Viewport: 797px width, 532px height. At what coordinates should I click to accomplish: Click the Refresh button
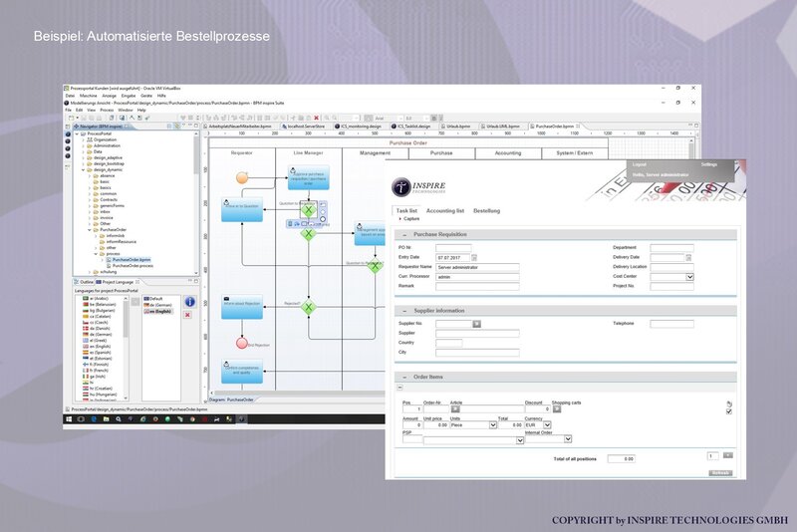[x=720, y=473]
